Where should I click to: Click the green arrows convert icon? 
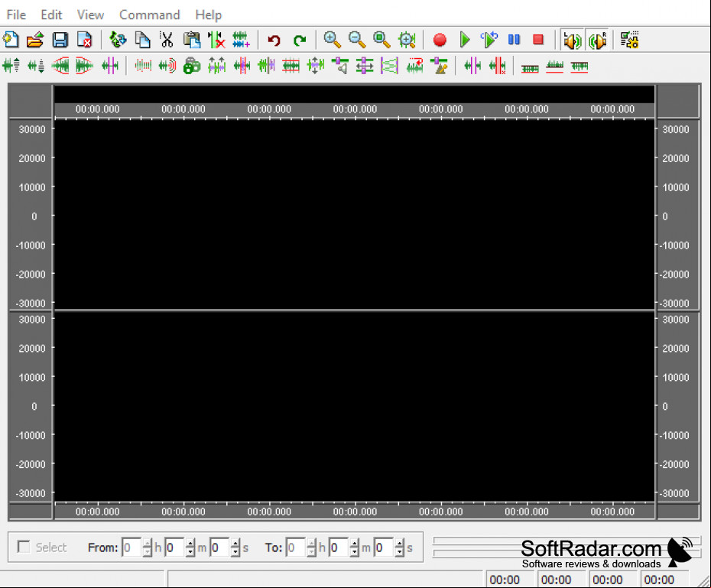click(118, 40)
